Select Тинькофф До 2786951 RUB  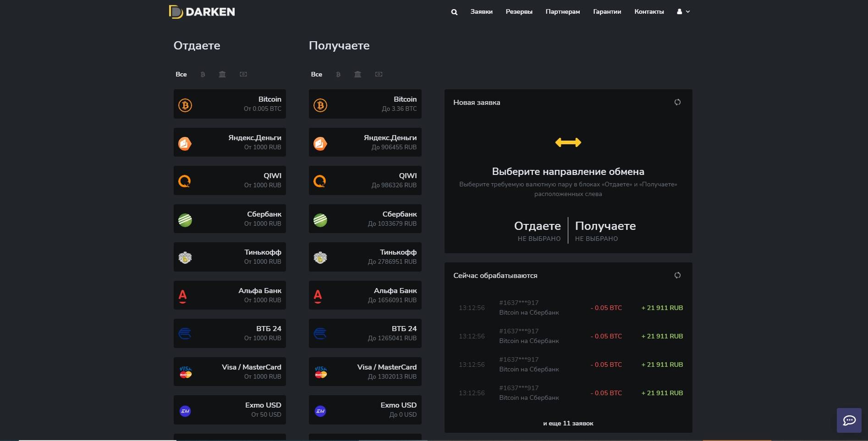[x=365, y=257]
